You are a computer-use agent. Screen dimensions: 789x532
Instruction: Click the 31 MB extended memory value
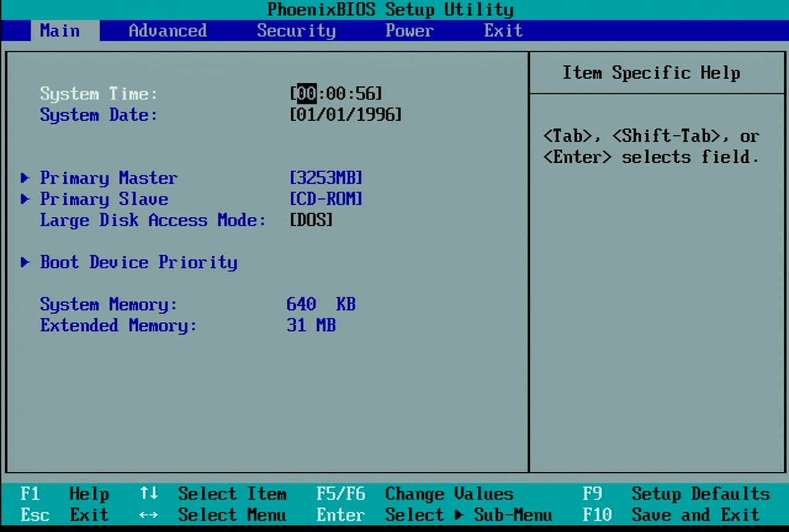coord(311,325)
